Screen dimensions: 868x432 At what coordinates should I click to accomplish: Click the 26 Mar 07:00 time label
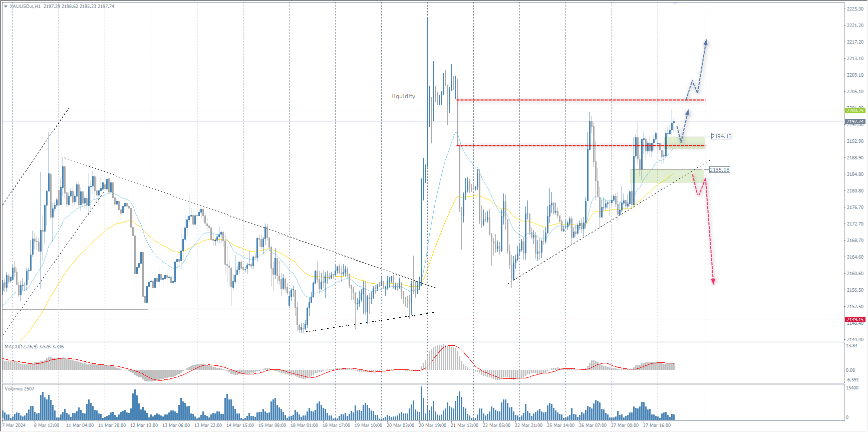pos(593,425)
